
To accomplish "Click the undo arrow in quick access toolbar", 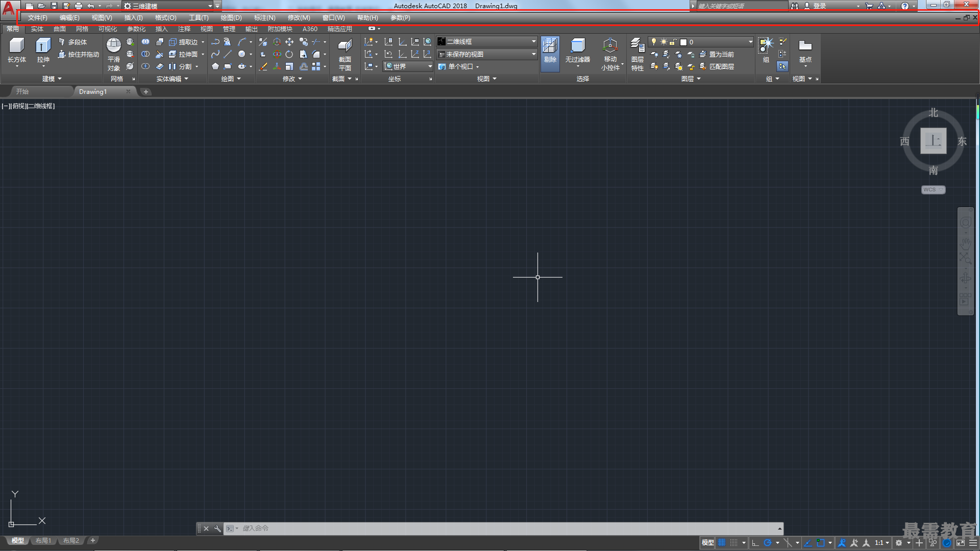I will point(90,6).
